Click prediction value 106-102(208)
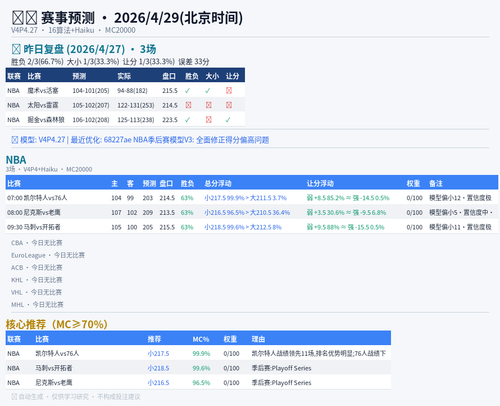 tap(91, 120)
